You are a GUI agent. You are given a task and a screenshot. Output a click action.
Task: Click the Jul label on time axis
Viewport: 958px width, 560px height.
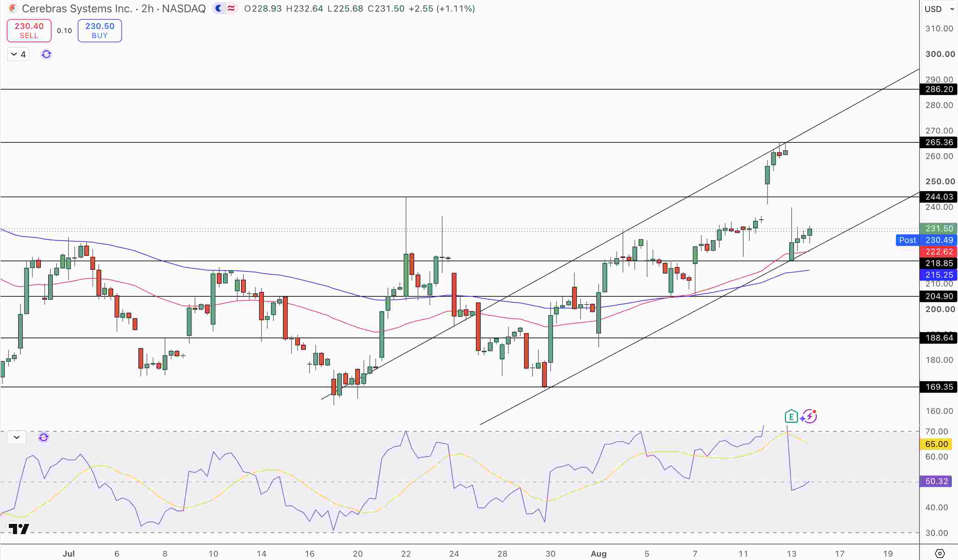pyautogui.click(x=69, y=554)
